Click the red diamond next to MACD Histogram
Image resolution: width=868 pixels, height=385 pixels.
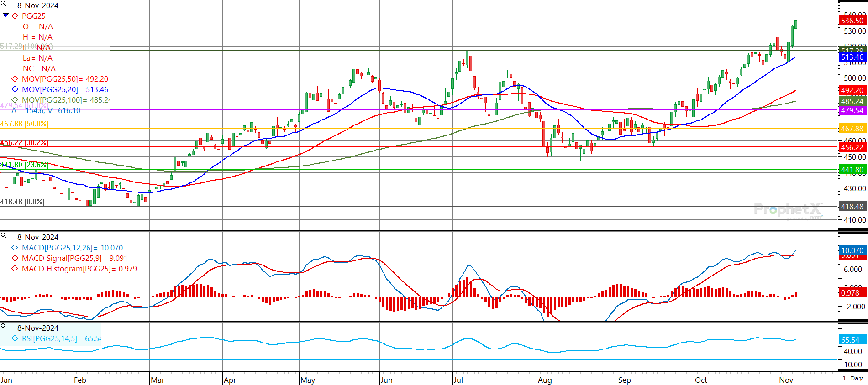(15, 269)
